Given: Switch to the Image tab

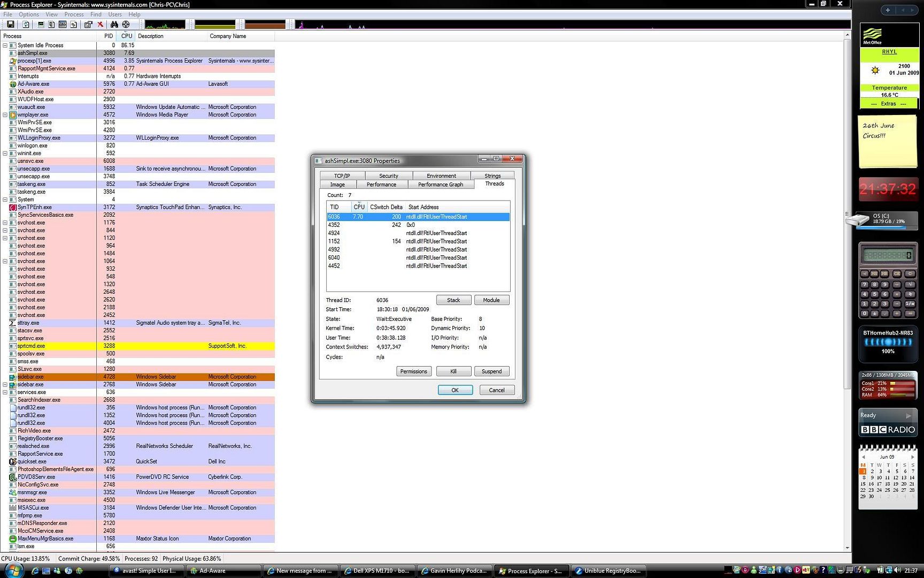Looking at the screenshot, I should pos(337,185).
